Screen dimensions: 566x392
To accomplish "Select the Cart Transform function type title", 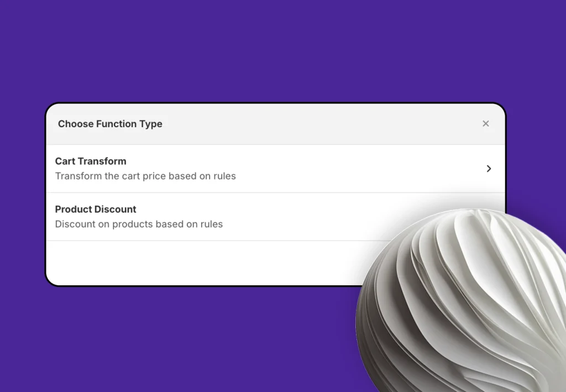I will click(x=91, y=161).
